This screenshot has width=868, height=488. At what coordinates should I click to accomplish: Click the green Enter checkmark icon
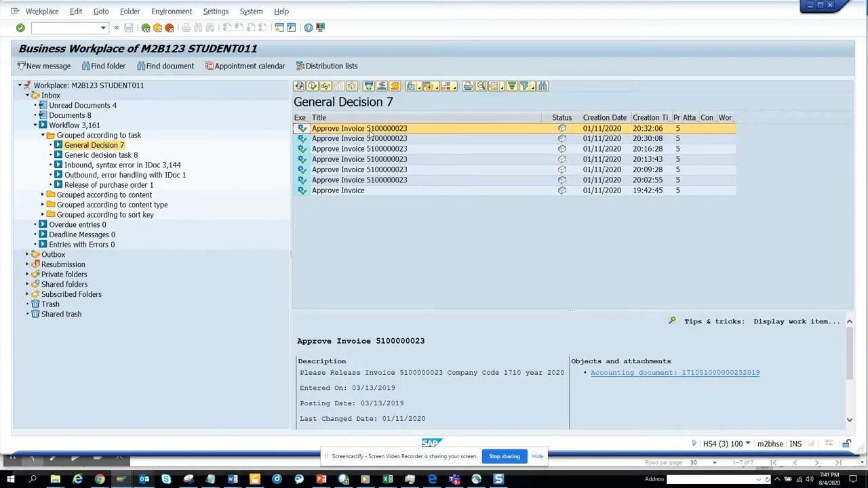tap(20, 28)
